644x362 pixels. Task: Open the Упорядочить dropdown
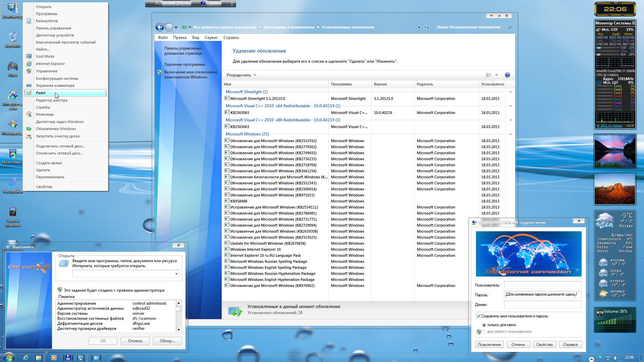(x=241, y=75)
